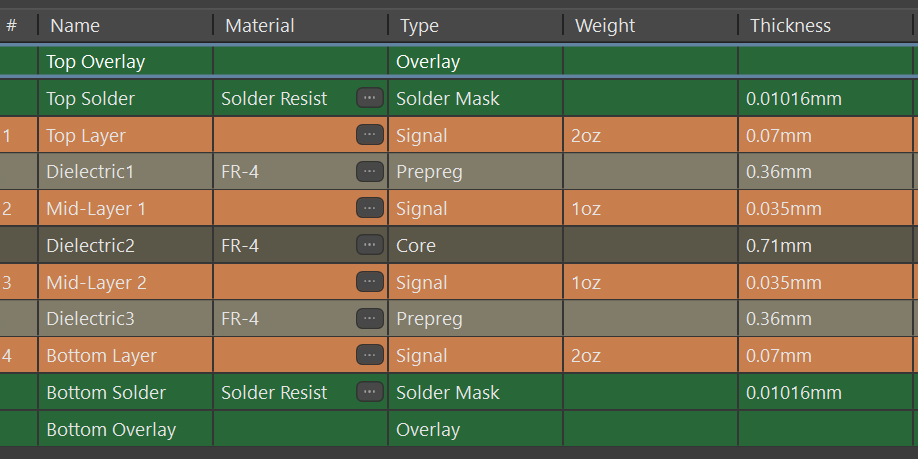Select the Dielectric2 Core type cell
The image size is (918, 459).
pyautogui.click(x=475, y=245)
